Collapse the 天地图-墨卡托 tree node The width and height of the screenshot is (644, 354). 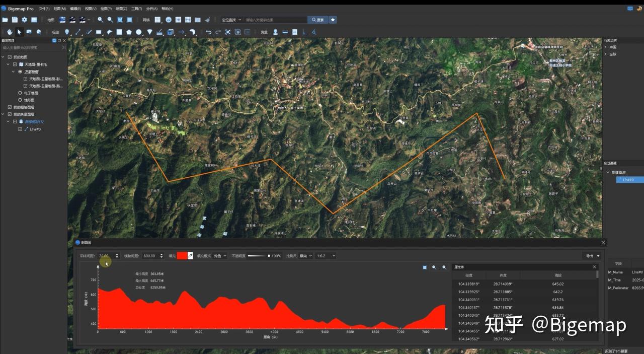9,64
